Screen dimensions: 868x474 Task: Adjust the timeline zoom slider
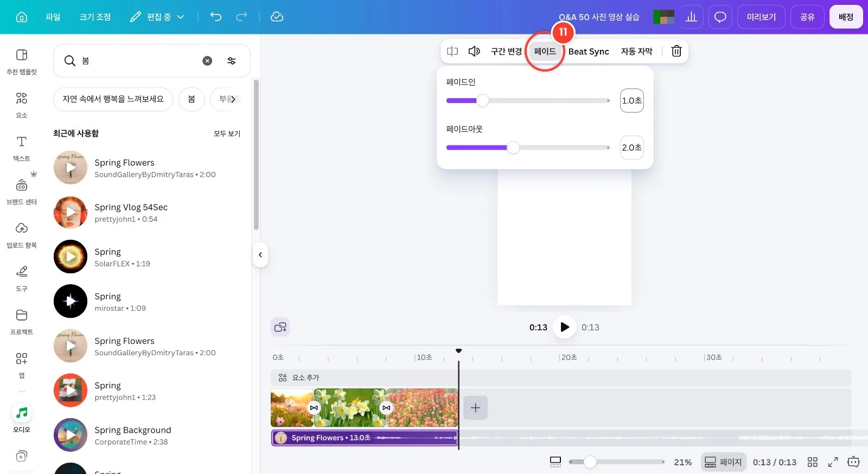(x=590, y=462)
